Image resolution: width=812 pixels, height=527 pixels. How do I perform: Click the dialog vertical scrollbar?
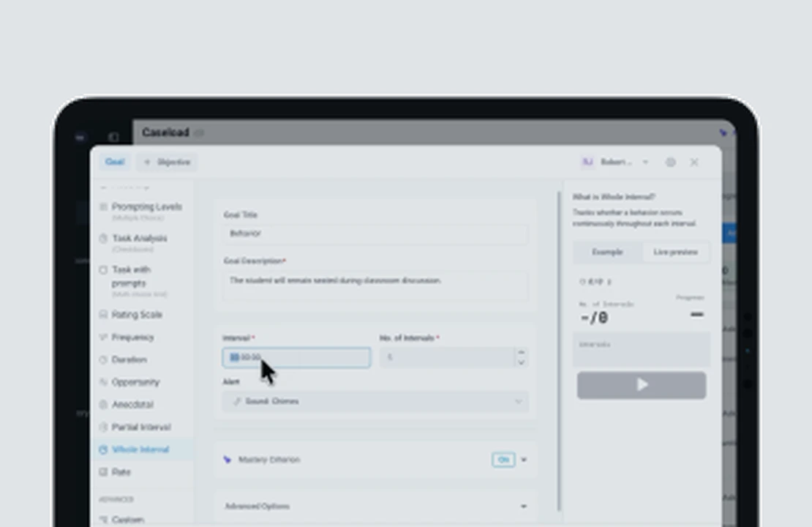click(559, 351)
